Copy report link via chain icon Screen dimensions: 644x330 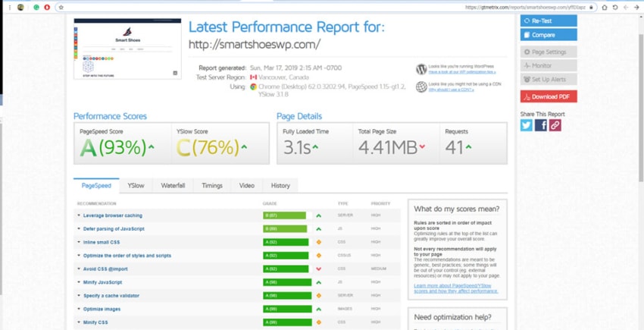555,125
